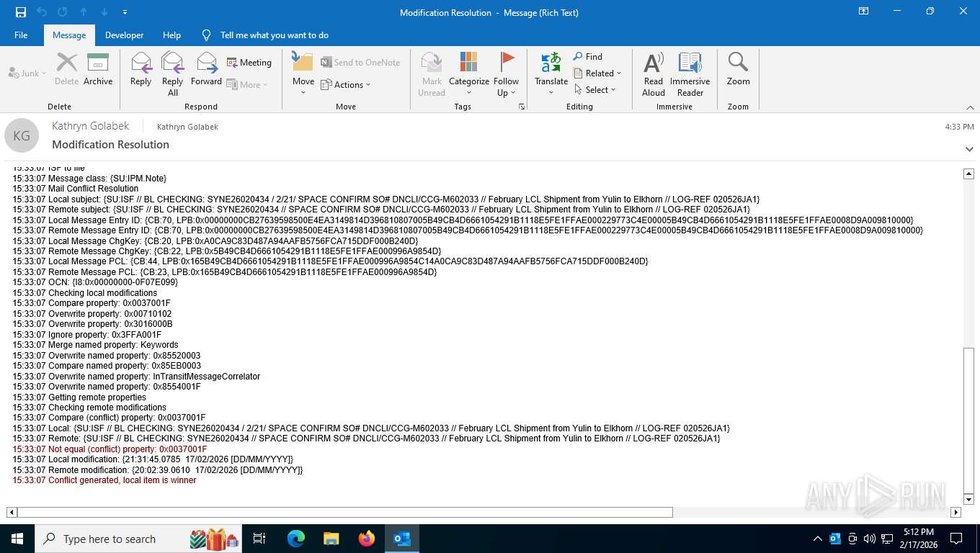
Task: Switch to the Developer tab
Action: click(124, 35)
